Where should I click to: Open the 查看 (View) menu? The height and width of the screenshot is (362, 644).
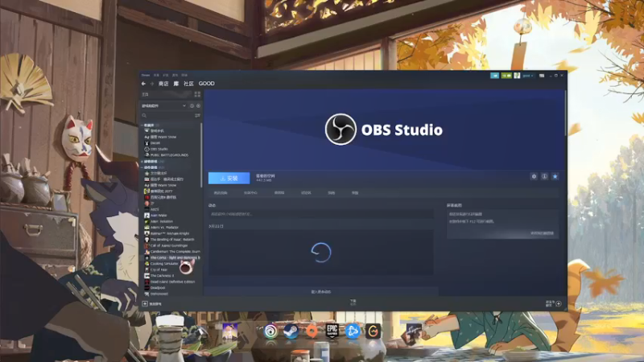156,75
